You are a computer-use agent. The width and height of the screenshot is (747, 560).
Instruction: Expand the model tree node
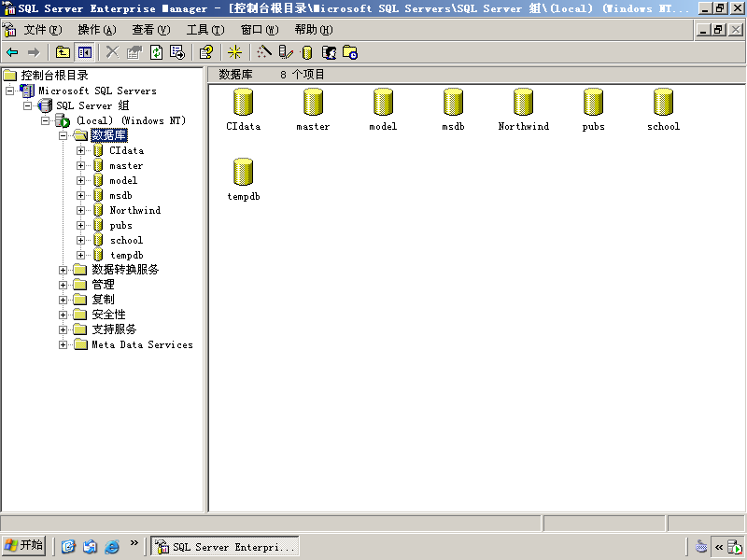click(80, 180)
